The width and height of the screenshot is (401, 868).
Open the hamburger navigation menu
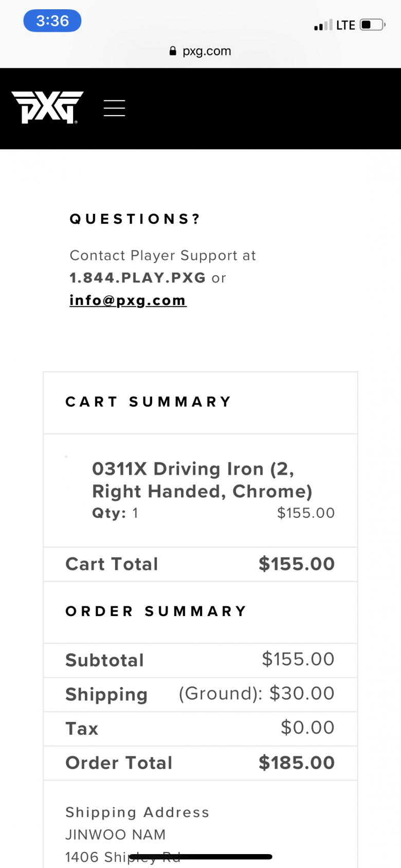114,108
